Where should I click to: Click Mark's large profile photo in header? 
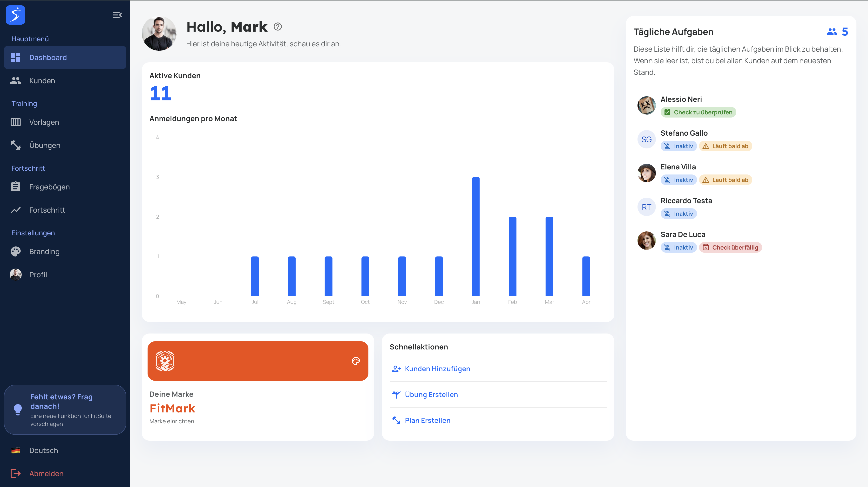[x=159, y=33]
